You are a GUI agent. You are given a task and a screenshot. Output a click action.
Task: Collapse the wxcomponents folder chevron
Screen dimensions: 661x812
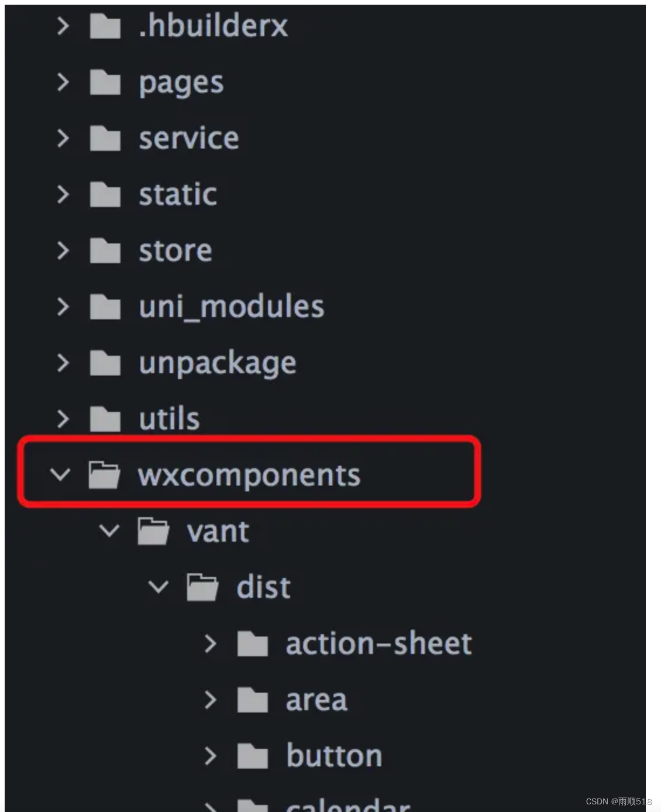(61, 475)
